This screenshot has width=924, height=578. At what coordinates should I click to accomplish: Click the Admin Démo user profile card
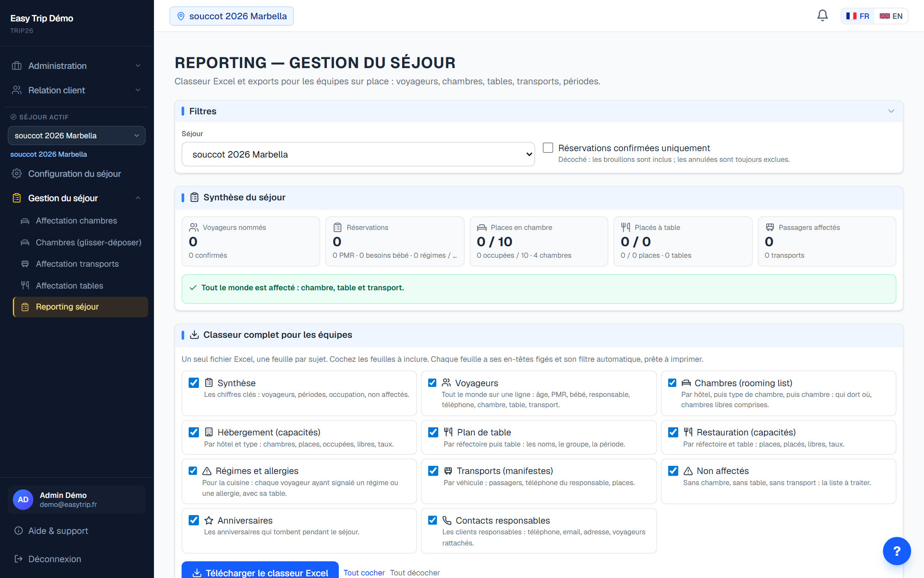(x=77, y=499)
